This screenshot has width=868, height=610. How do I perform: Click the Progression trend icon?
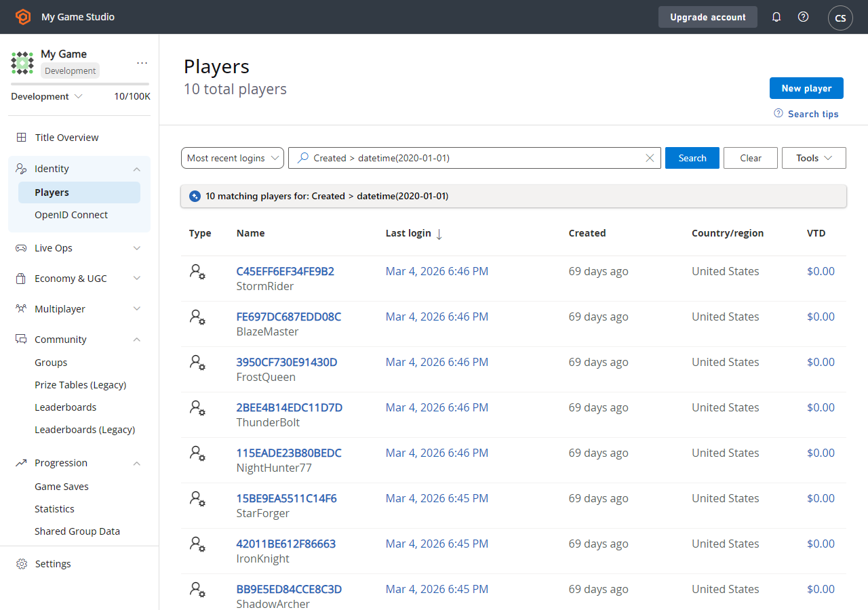coord(22,463)
